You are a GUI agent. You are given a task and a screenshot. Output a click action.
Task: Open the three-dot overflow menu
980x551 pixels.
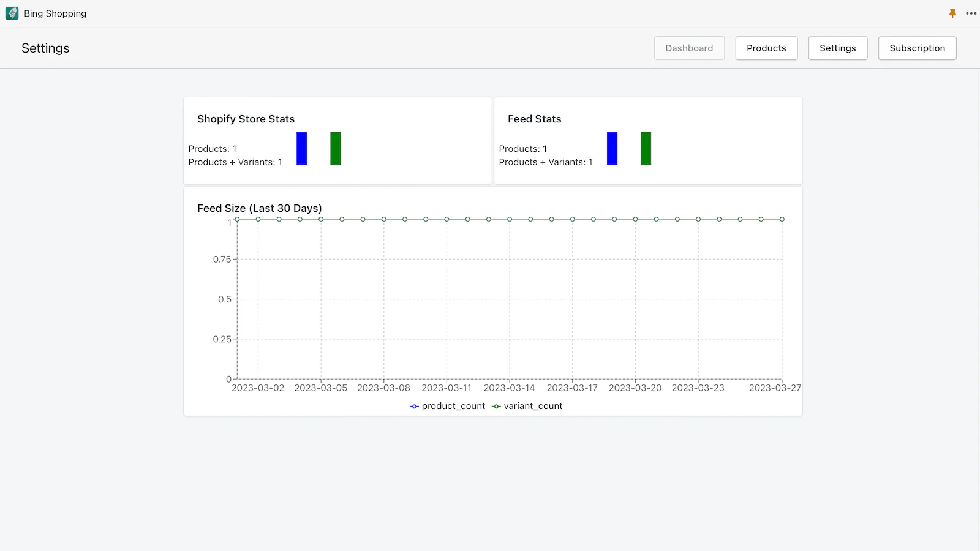point(971,13)
